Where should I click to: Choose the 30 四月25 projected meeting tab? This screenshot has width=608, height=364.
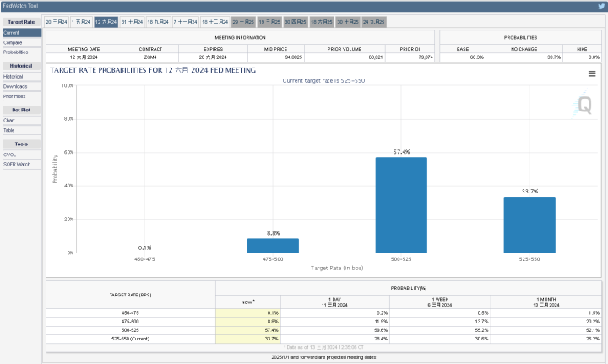coord(296,22)
